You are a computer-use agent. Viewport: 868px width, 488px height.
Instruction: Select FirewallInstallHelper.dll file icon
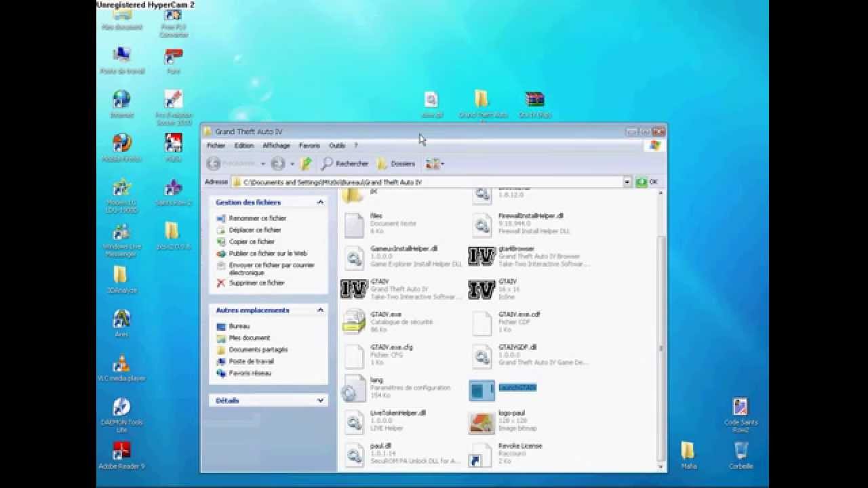coord(481,224)
